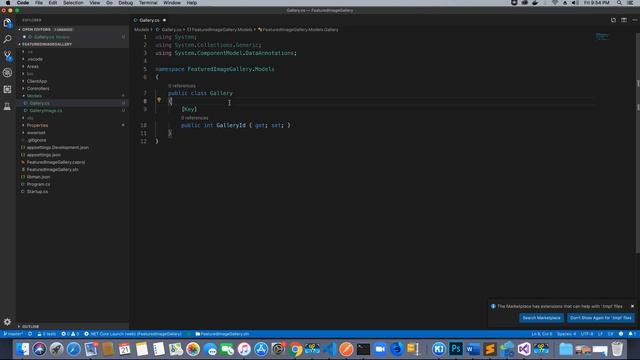Open Program.cs file

coord(38,184)
